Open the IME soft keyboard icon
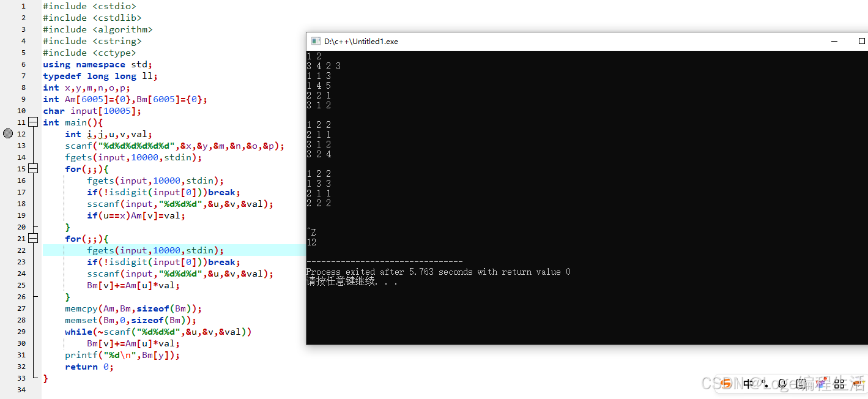This screenshot has width=868, height=399. tap(801, 384)
